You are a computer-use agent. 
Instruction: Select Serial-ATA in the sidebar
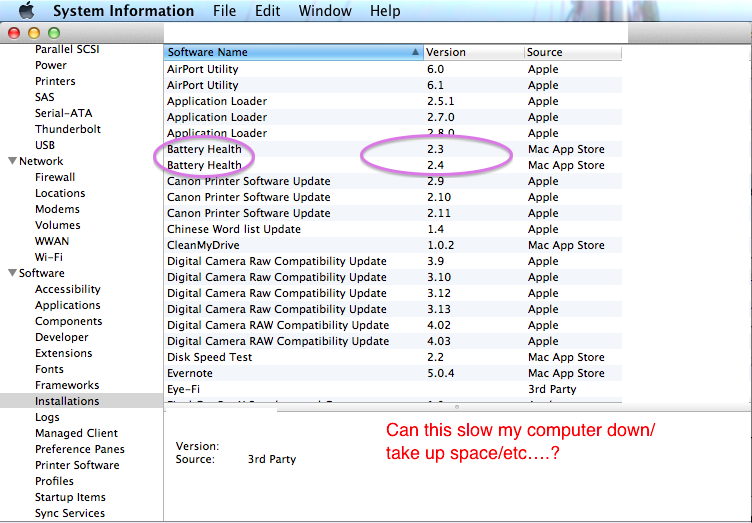(63, 113)
